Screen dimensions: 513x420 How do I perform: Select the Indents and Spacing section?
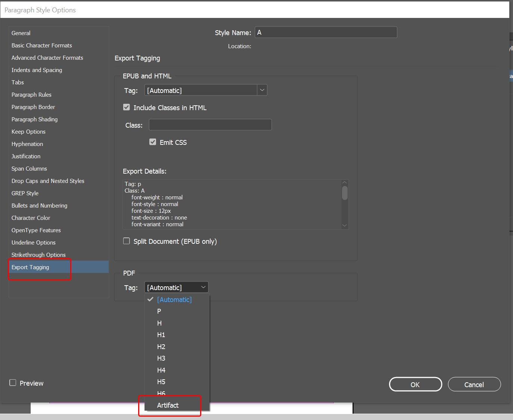click(x=37, y=70)
